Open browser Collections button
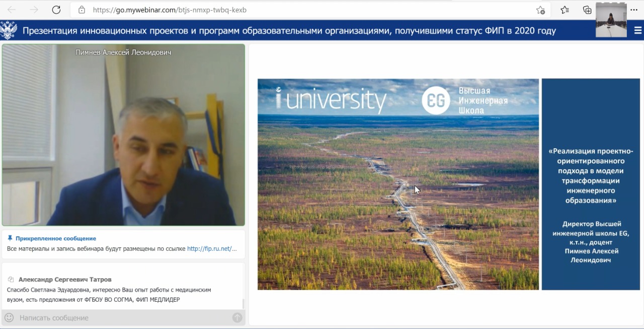This screenshot has width=644, height=329. [x=587, y=10]
